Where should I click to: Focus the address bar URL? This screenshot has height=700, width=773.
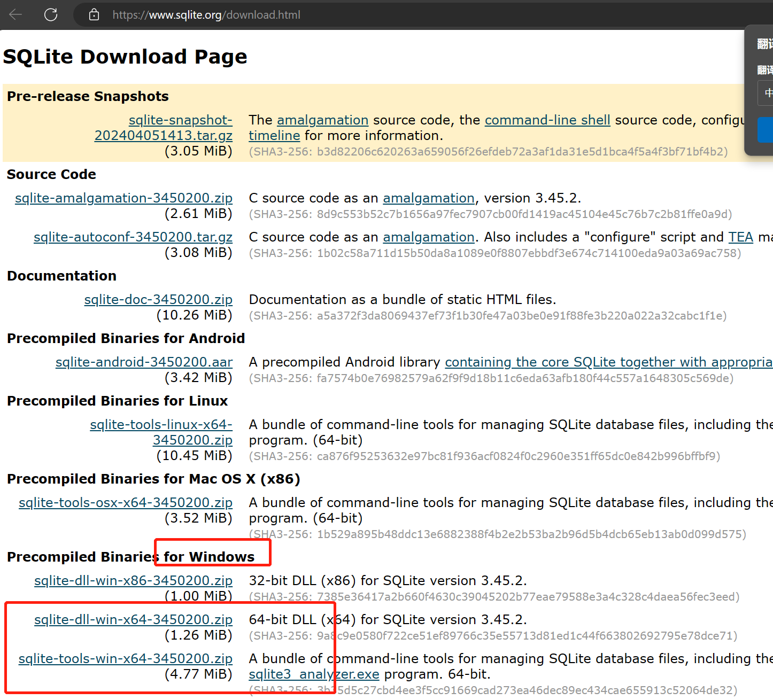(x=206, y=15)
